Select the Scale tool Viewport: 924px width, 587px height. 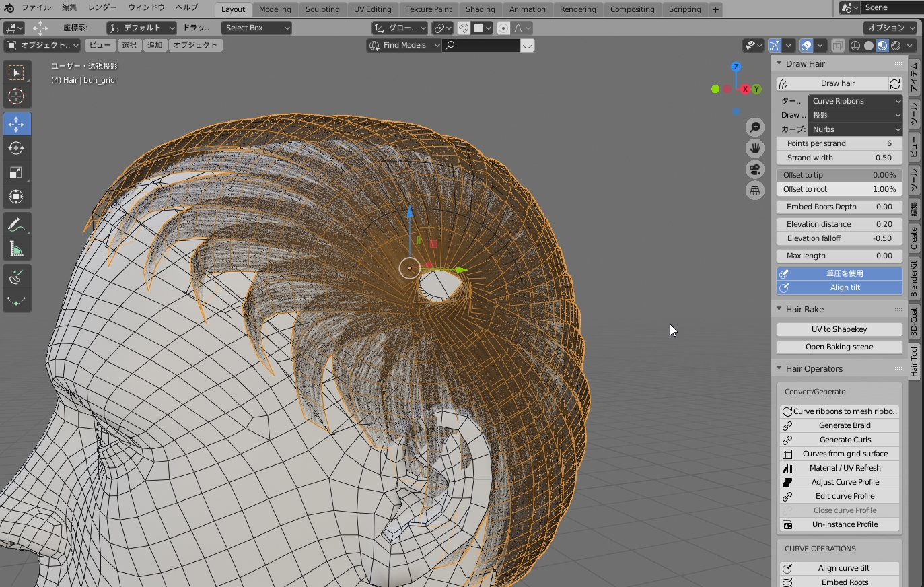coord(16,173)
